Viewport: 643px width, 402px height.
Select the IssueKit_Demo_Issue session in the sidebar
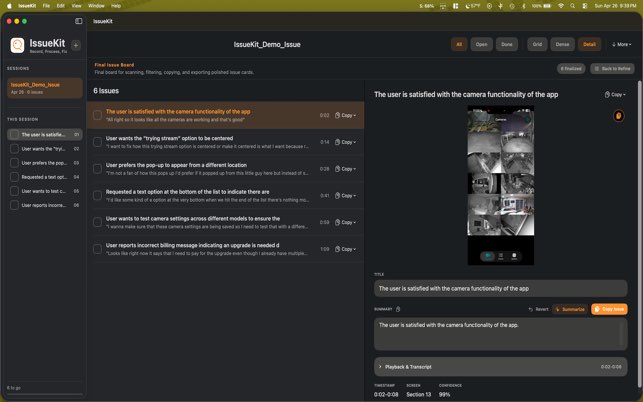click(45, 88)
